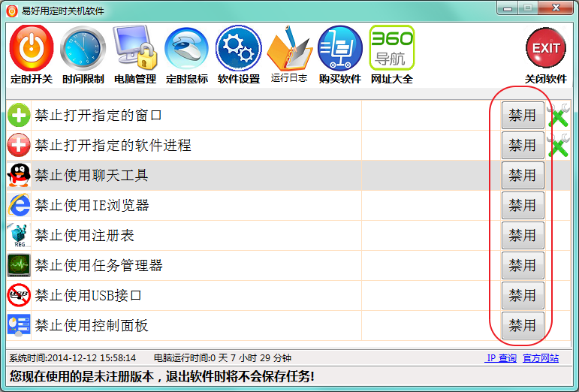The width and height of the screenshot is (579, 392).
Task: Click the USB prohibited icon
Action: click(x=19, y=295)
